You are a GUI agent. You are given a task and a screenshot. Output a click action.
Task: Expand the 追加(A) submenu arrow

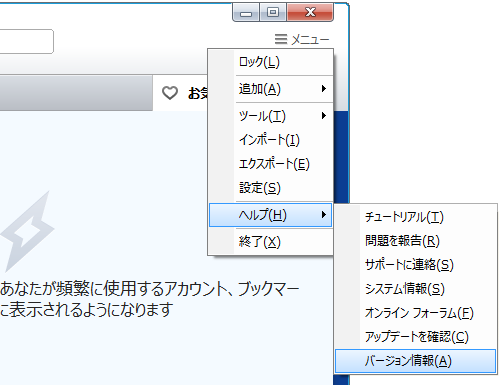click(323, 89)
